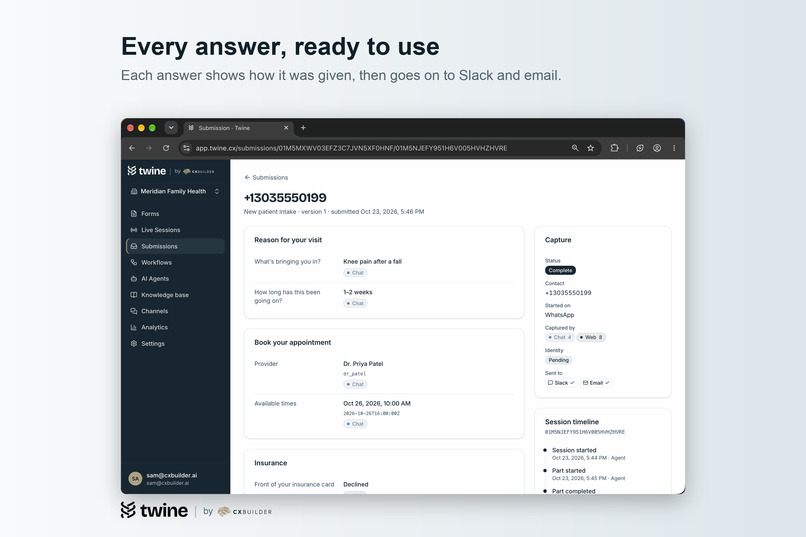Image resolution: width=806 pixels, height=537 pixels.
Task: Click the browser toolbar icon left of profile
Action: [640, 148]
